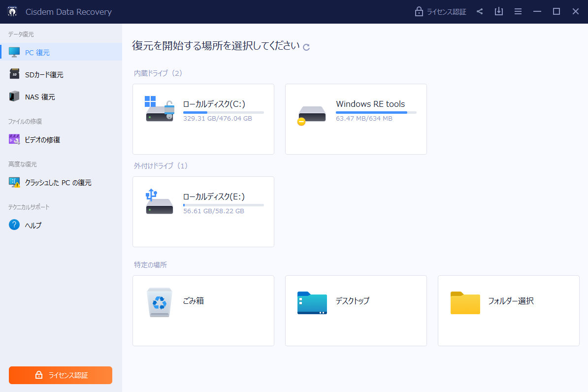Click the share icon in title bar
Screen dimensions: 588x392
tap(480, 12)
